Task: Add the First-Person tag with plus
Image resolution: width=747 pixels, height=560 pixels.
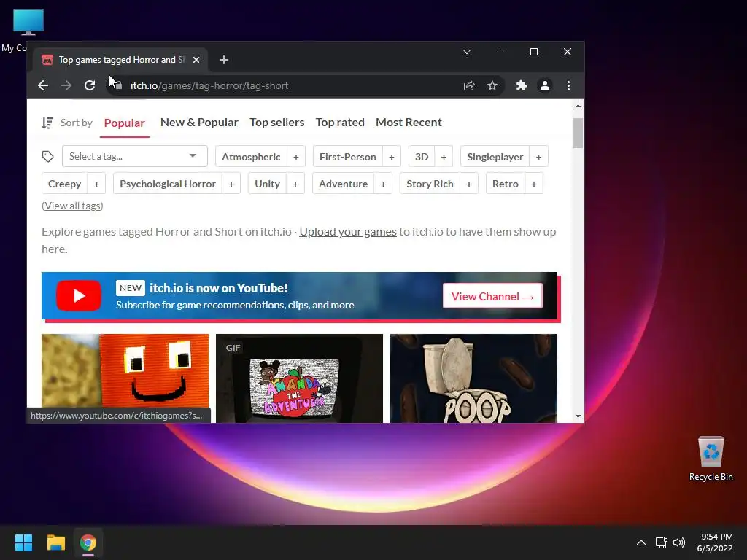Action: pyautogui.click(x=392, y=157)
